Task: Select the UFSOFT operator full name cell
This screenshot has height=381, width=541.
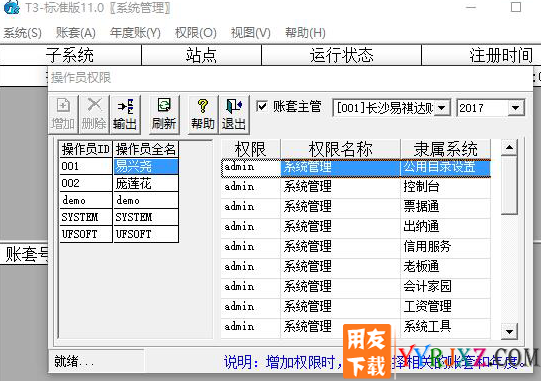Action: [x=146, y=234]
